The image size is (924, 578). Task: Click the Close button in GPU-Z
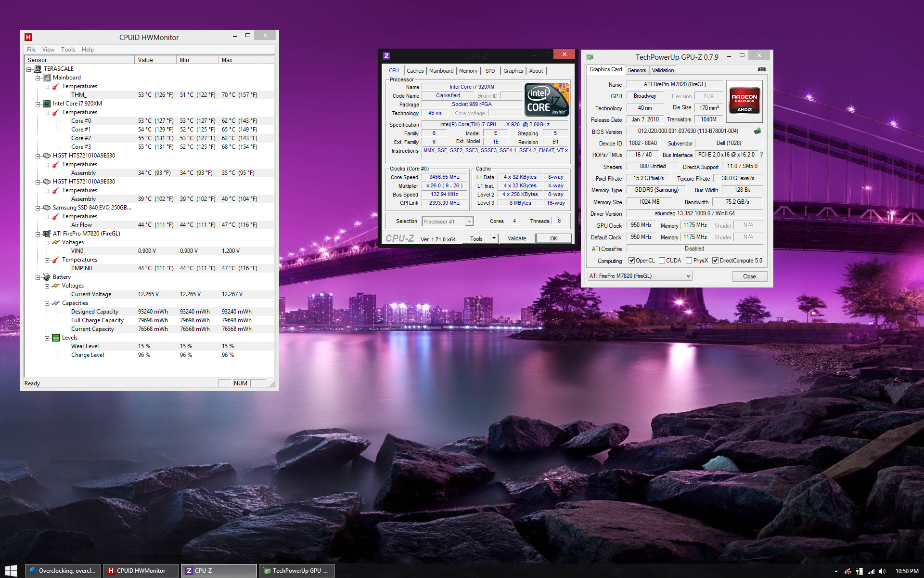(x=749, y=276)
